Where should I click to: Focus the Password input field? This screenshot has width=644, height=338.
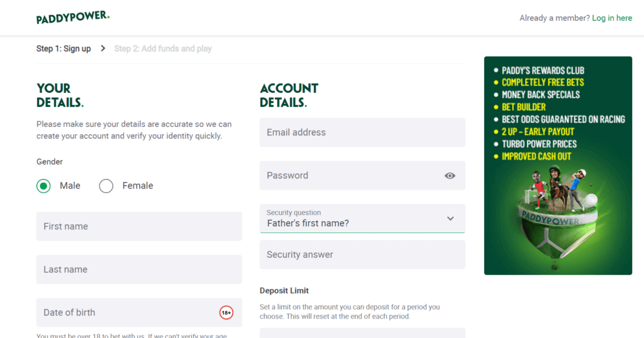pyautogui.click(x=350, y=176)
